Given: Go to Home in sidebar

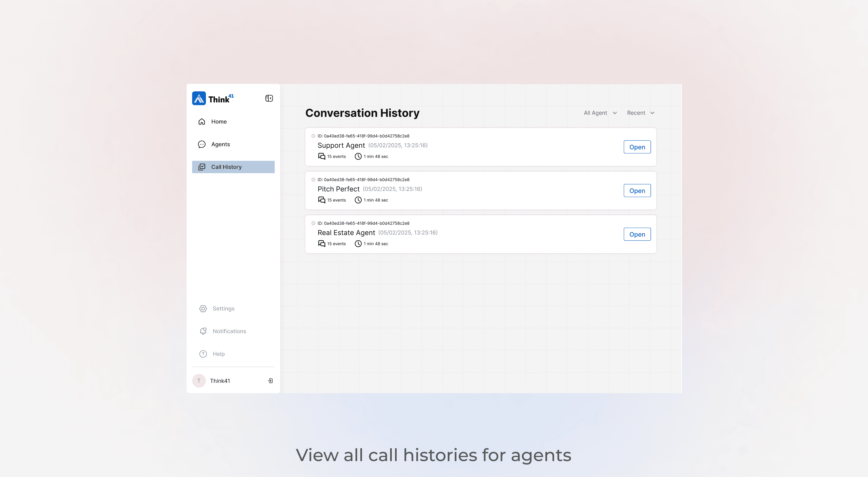Looking at the screenshot, I should tap(219, 121).
